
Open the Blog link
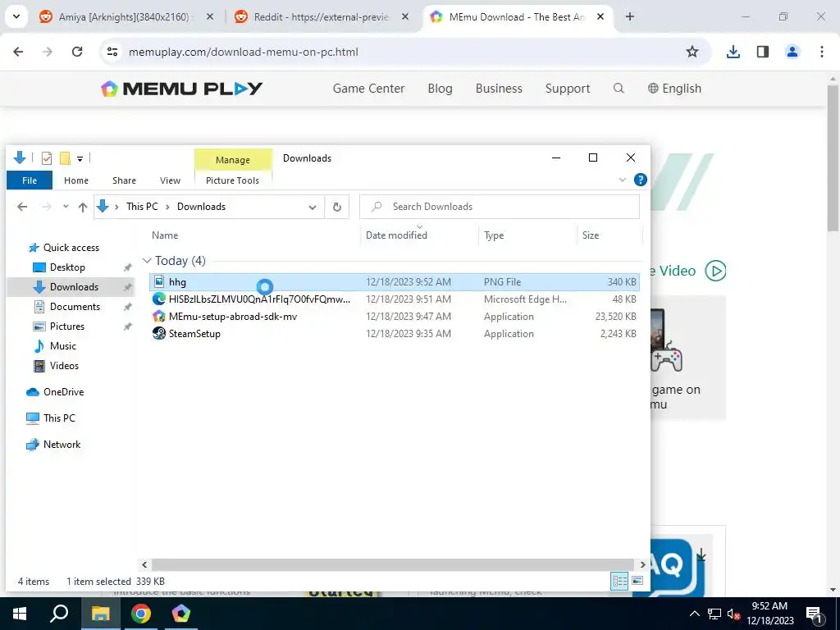[x=440, y=89]
